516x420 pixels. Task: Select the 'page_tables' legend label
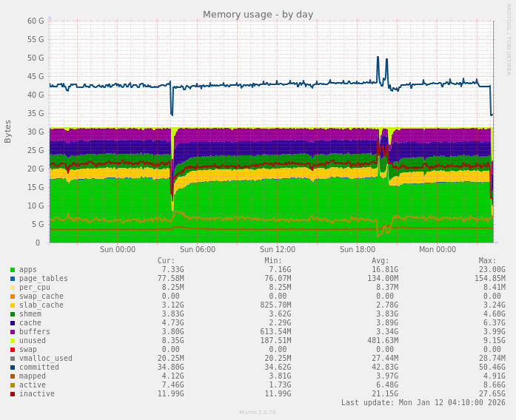pos(44,279)
